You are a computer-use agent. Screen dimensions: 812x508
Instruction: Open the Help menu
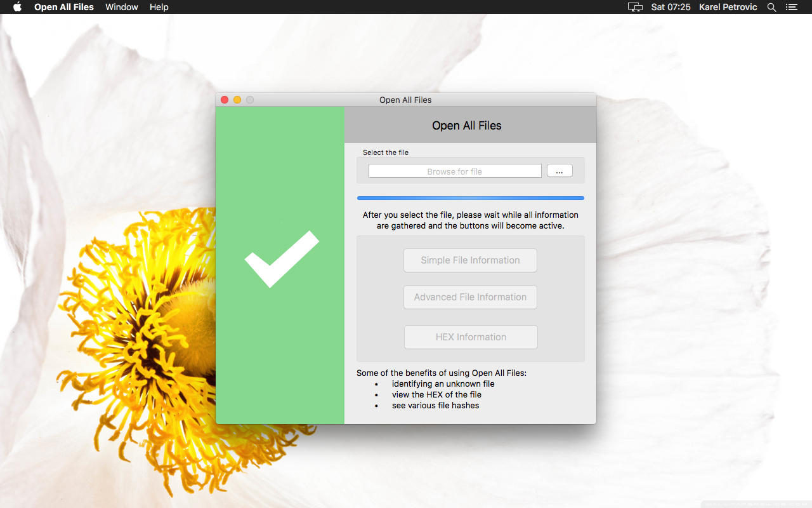(x=159, y=7)
